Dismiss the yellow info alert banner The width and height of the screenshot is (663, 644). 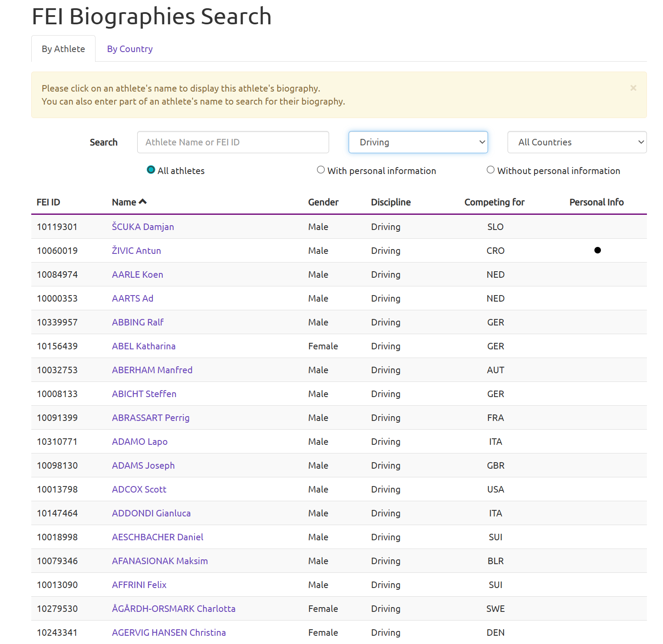633,88
